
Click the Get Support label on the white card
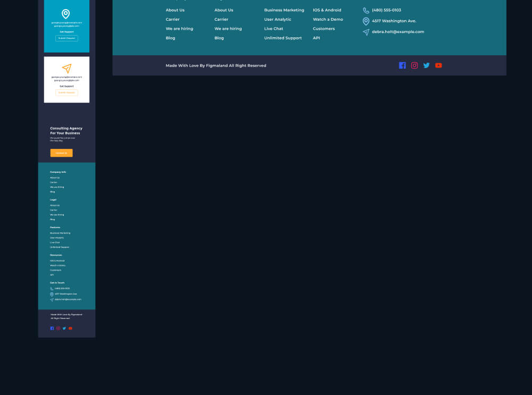pyautogui.click(x=66, y=87)
